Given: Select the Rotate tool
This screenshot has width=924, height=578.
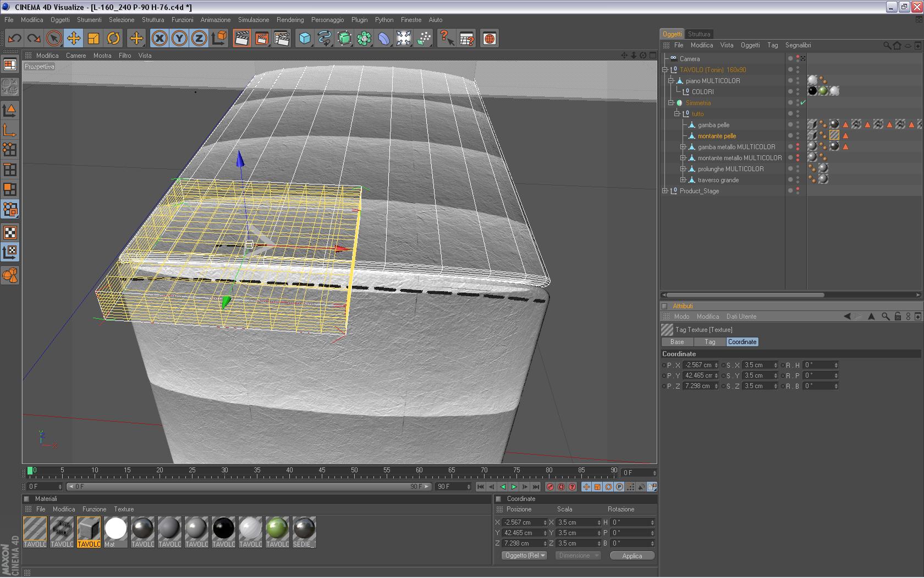Looking at the screenshot, I should pos(113,39).
